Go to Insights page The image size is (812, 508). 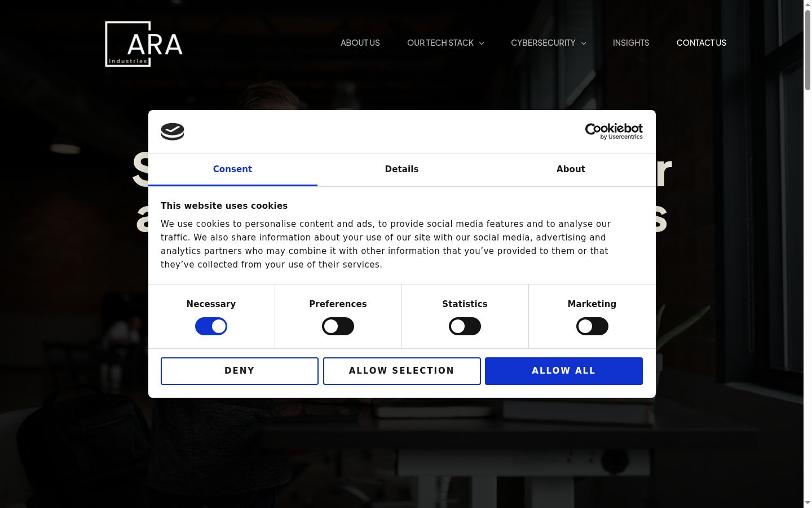tap(631, 43)
